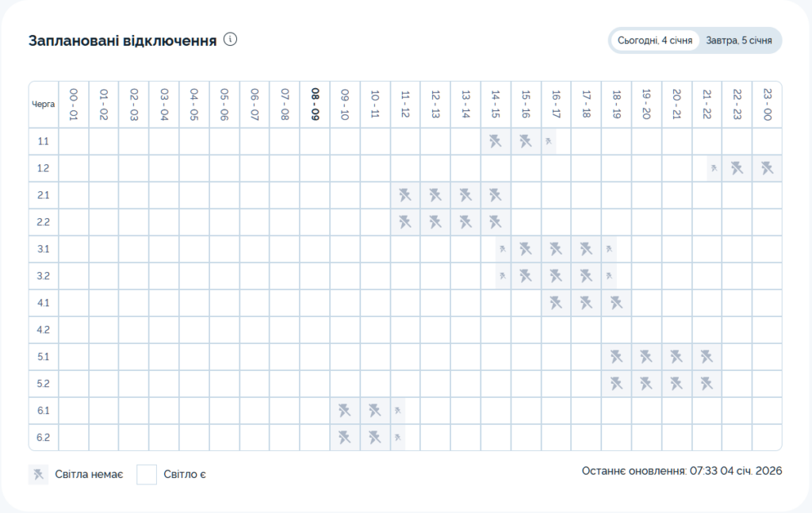
Task: Click outage icon for queue 1.2 at 23-00
Action: click(767, 168)
